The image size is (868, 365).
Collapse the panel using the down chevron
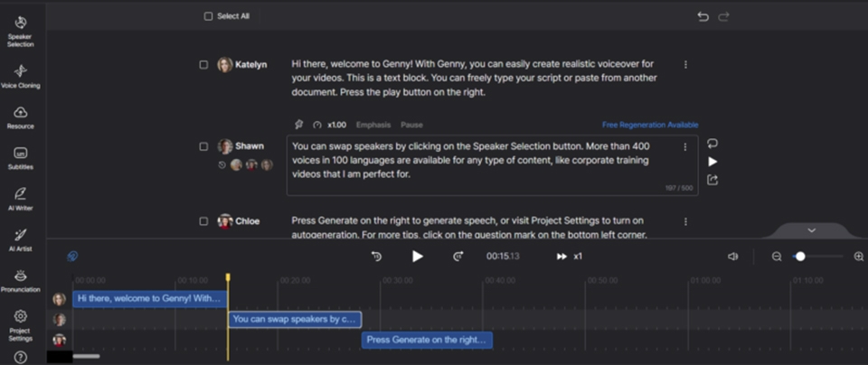[x=811, y=230]
